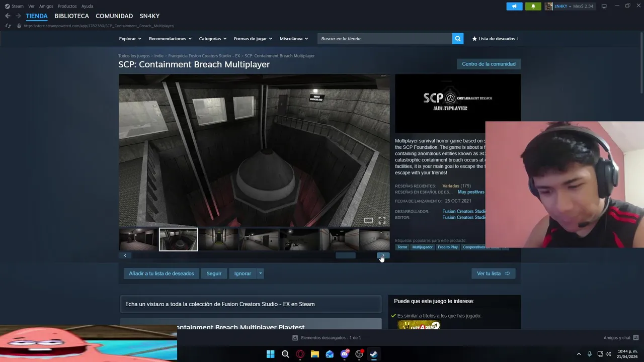Open notifications with the green bell

click(x=533, y=6)
